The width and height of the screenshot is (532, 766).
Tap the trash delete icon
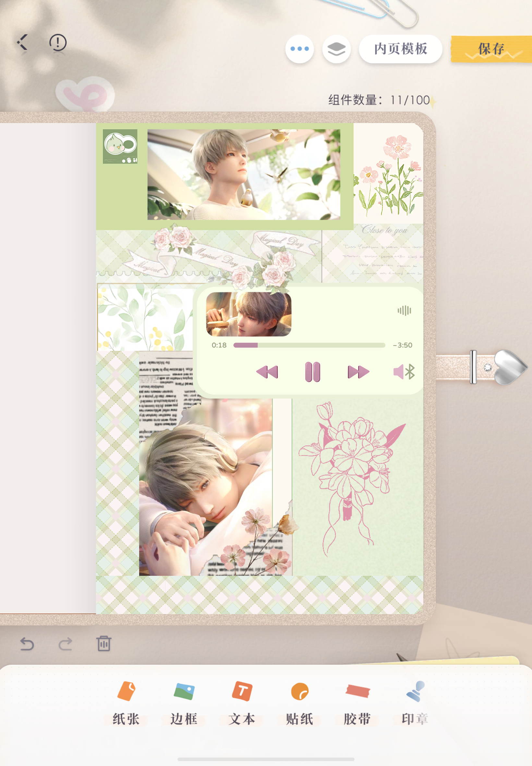[x=104, y=643]
